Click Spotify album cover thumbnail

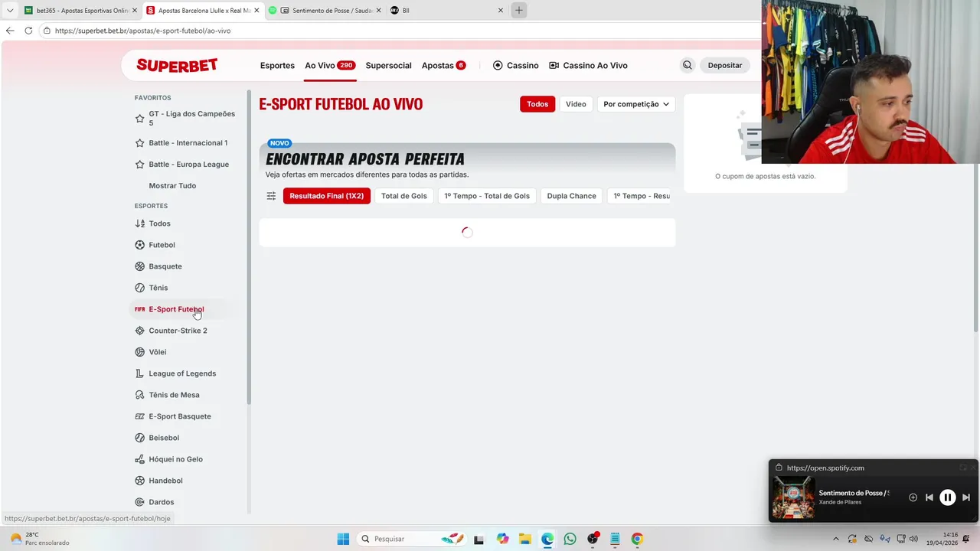[793, 497]
